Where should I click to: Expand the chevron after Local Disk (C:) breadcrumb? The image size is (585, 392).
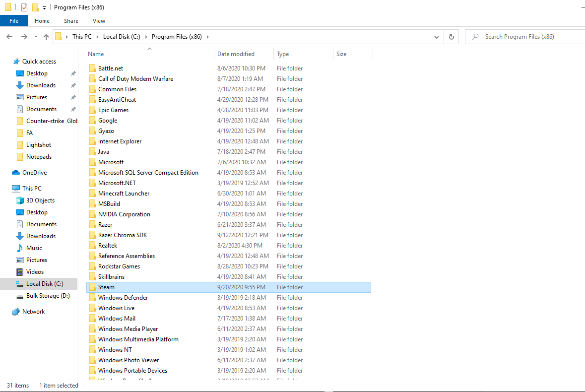point(146,37)
